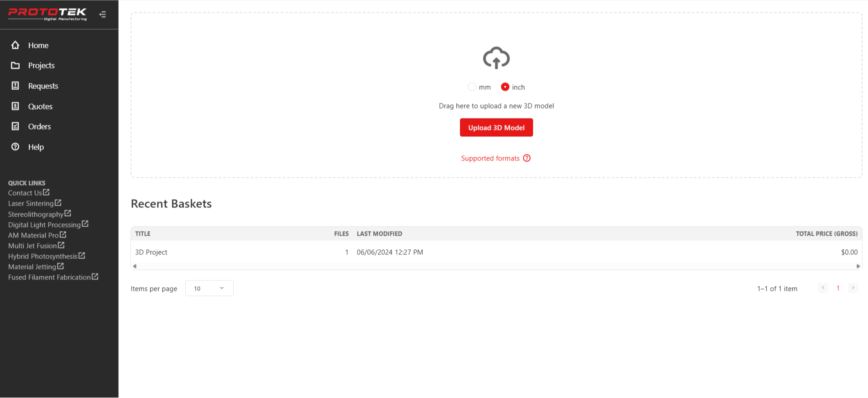
Task: Click the 06/06/2024 12:27 PM date cell
Action: click(390, 252)
